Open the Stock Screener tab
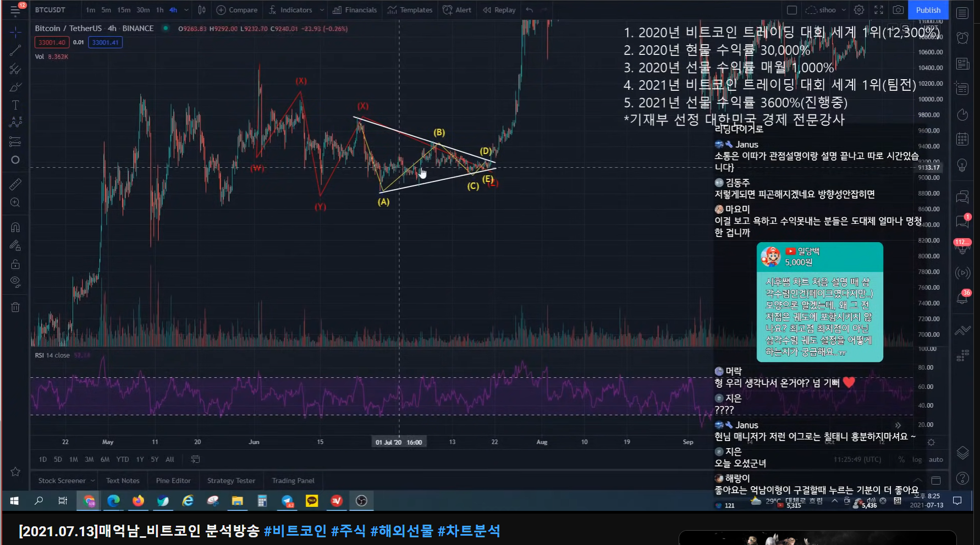 point(62,481)
